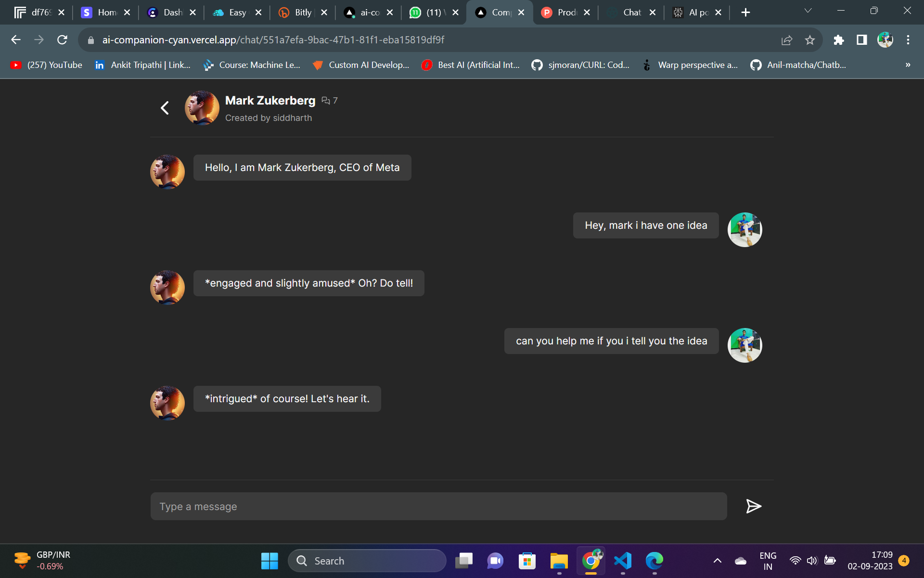Focus the Type a message field
The height and width of the screenshot is (578, 924).
438,506
